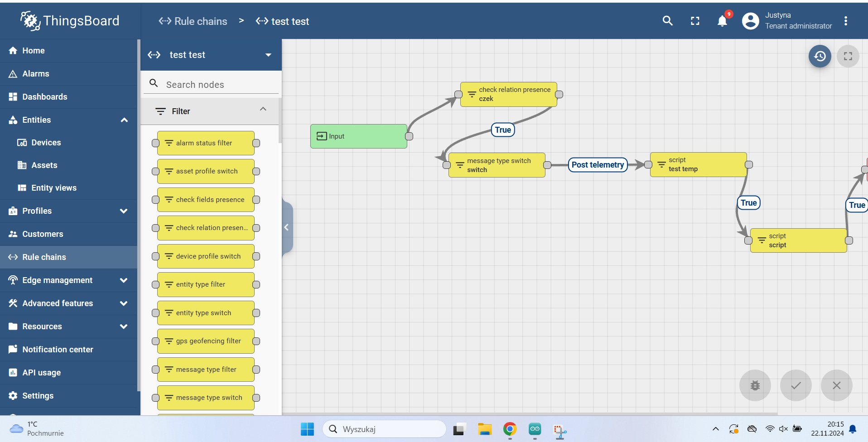Image resolution: width=868 pixels, height=442 pixels.
Task: Select the check relation presence czek node
Action: (x=509, y=94)
